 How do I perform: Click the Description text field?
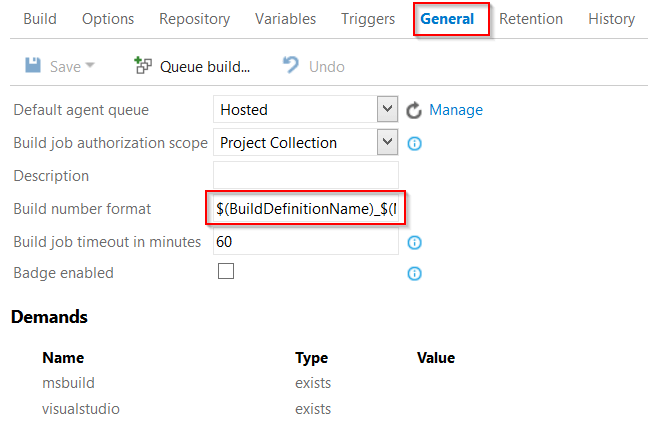click(x=305, y=175)
